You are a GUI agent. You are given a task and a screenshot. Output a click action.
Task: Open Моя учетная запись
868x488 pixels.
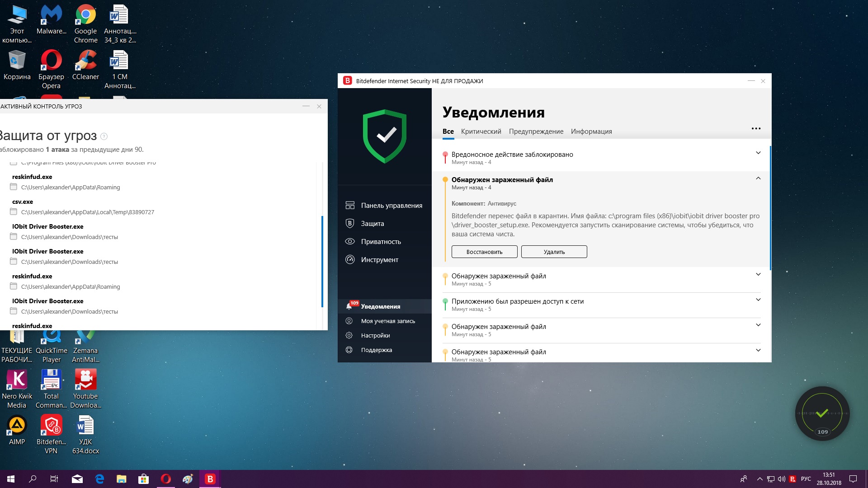387,321
